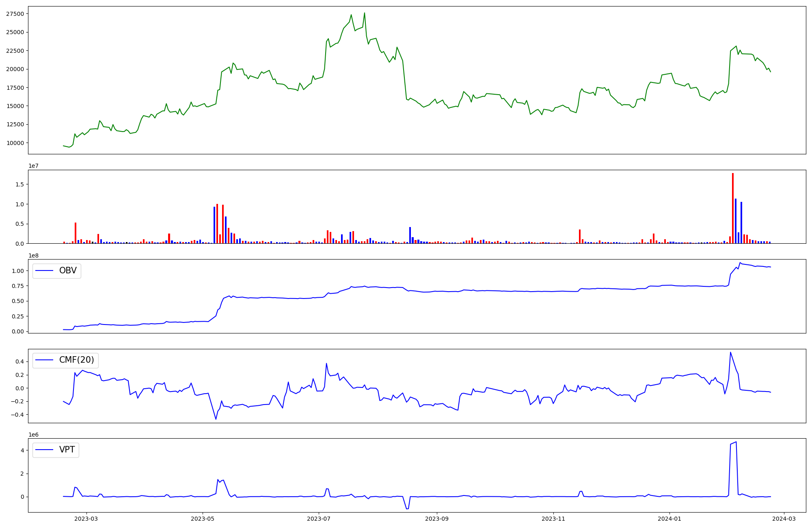Click the VPT spike peak in February 2024
812x528 pixels.
(736, 442)
